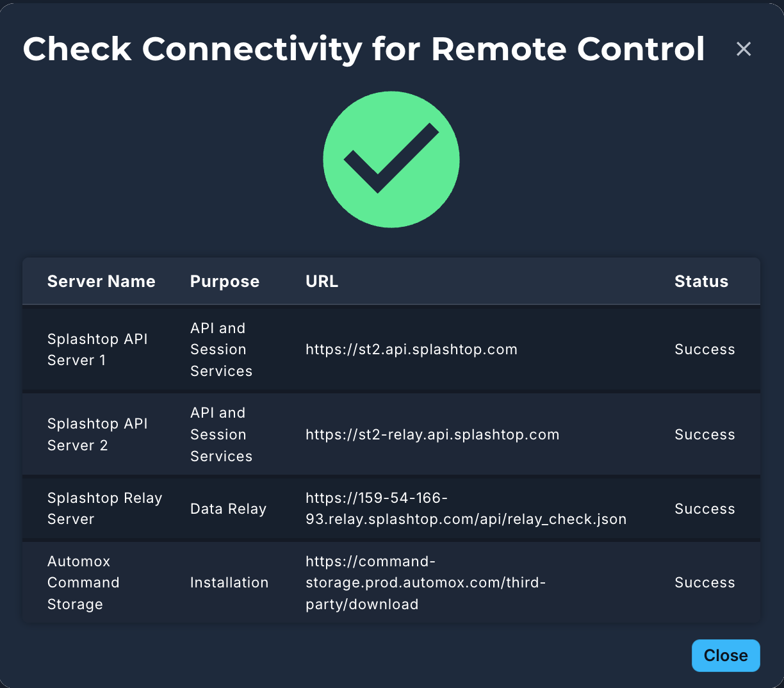Click the Installation purpose cell
Screen dimensions: 784x688
pos(229,582)
